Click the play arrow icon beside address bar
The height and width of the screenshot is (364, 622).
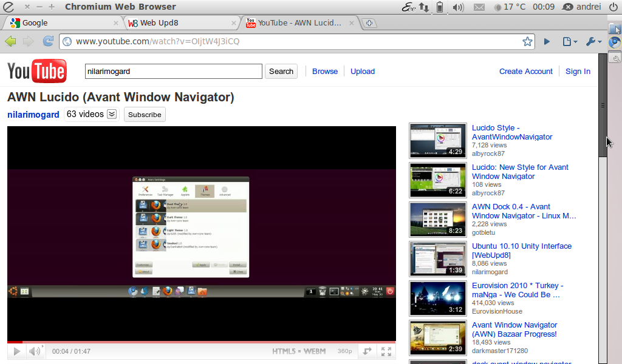pos(547,41)
